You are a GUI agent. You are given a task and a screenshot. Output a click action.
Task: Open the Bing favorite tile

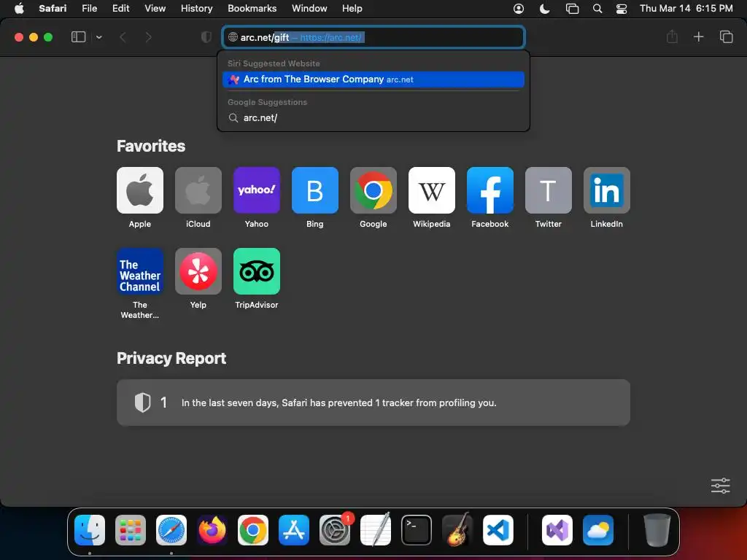tap(315, 190)
